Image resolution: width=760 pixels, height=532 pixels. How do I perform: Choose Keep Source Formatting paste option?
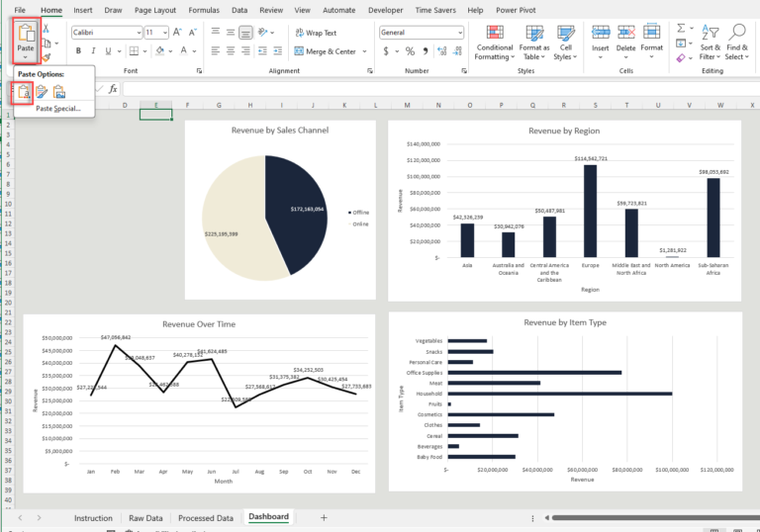pos(42,92)
